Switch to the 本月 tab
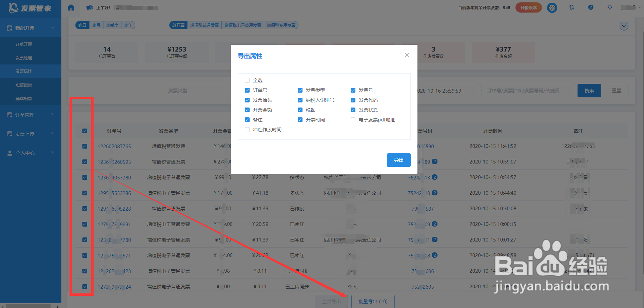Viewport: 644px width, 308px height. tap(96, 25)
